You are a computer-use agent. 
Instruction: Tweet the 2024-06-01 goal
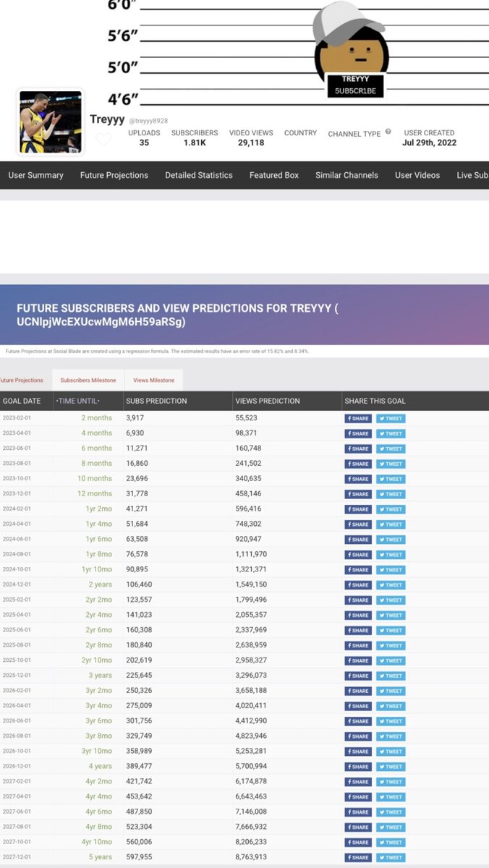tap(391, 540)
